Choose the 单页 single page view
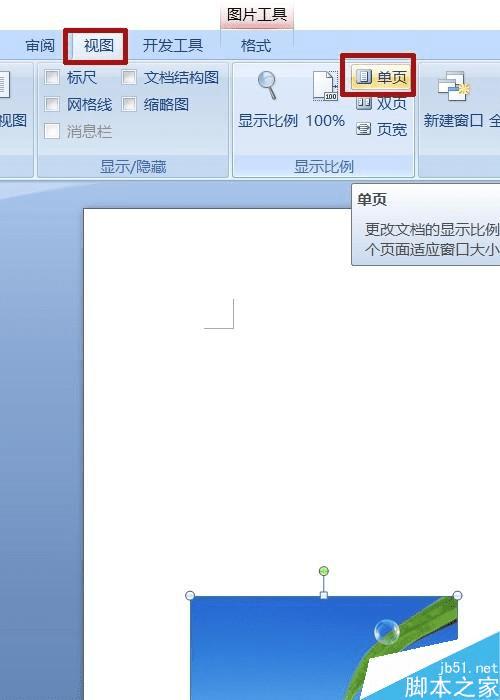 coord(380,78)
